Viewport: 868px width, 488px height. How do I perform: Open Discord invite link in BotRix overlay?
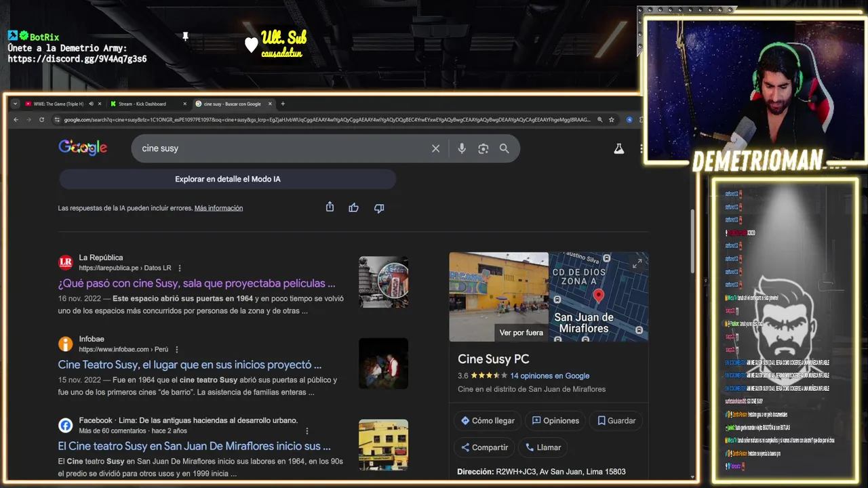77,59
